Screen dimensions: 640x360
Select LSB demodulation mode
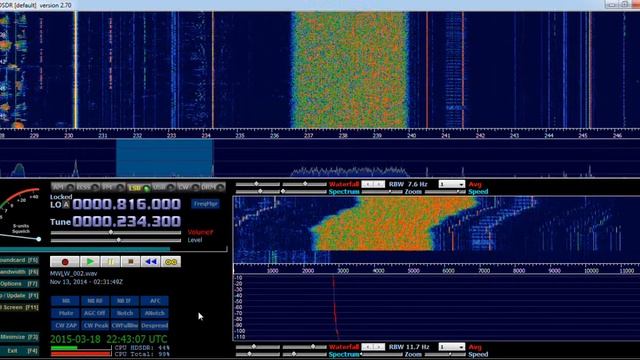(x=138, y=187)
